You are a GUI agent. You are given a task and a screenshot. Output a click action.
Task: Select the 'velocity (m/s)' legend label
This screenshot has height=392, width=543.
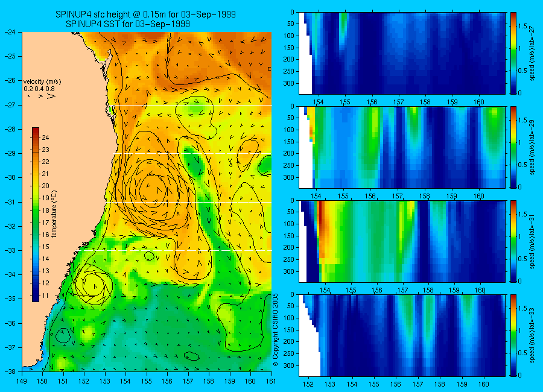point(42,82)
